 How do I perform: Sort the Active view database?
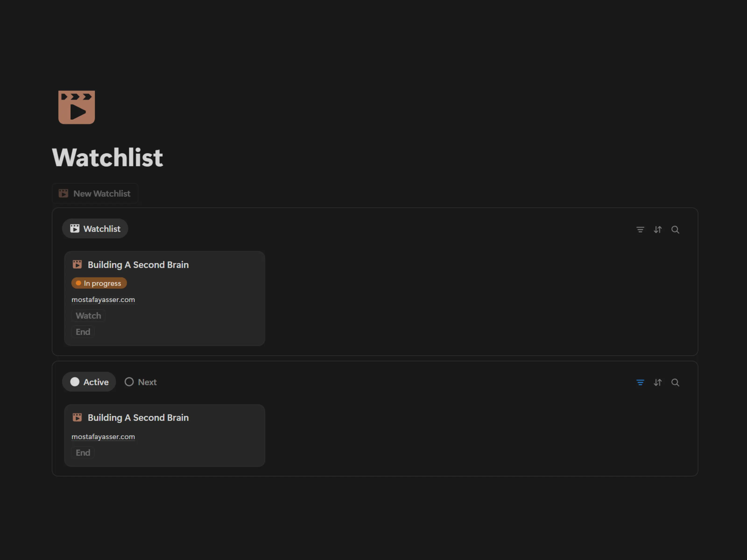click(x=658, y=382)
